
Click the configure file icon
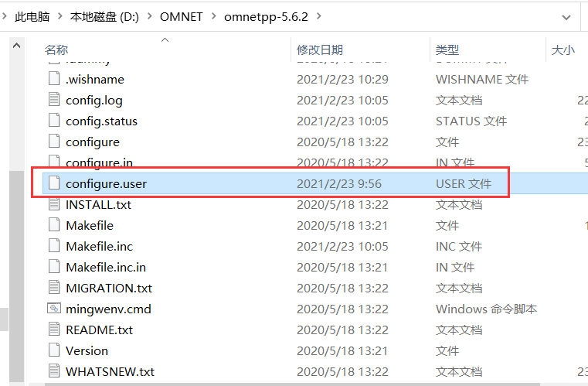[54, 142]
